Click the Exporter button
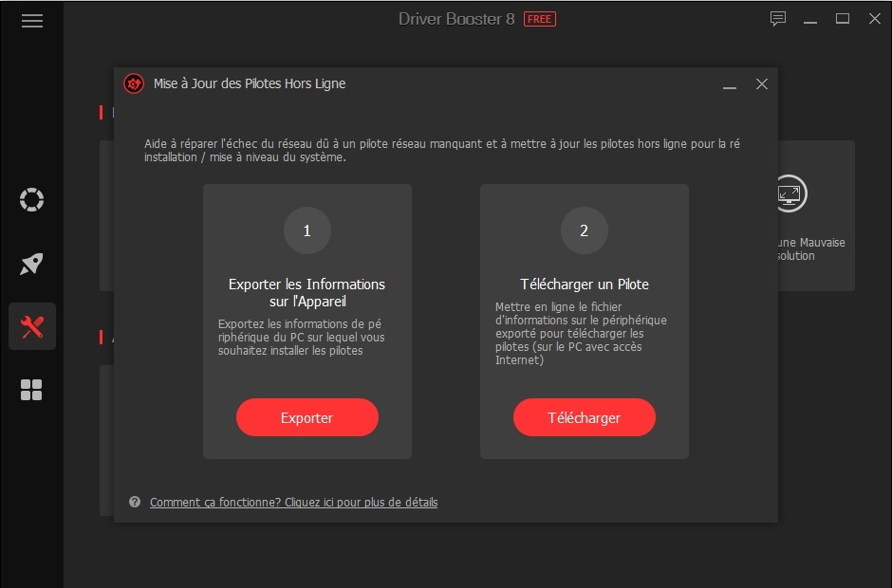892x588 pixels. point(307,418)
